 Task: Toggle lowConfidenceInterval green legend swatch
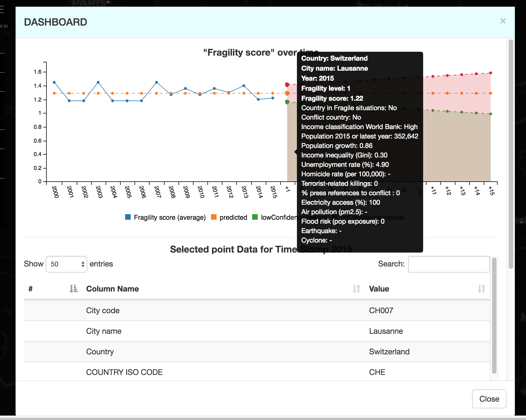pyautogui.click(x=255, y=217)
